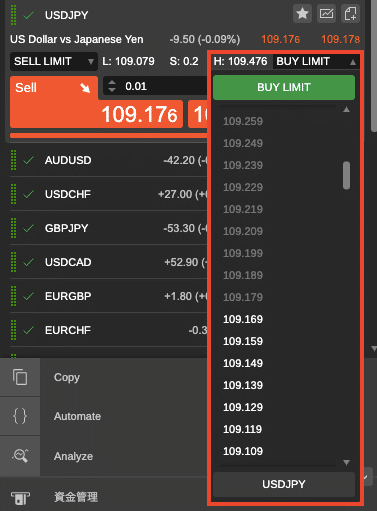Click the 0.01 volume input field
The height and width of the screenshot is (511, 377).
[x=155, y=86]
